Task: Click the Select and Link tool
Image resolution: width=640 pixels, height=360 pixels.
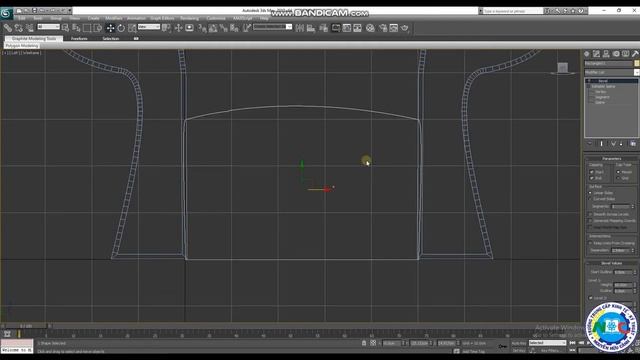Action: coord(8,28)
